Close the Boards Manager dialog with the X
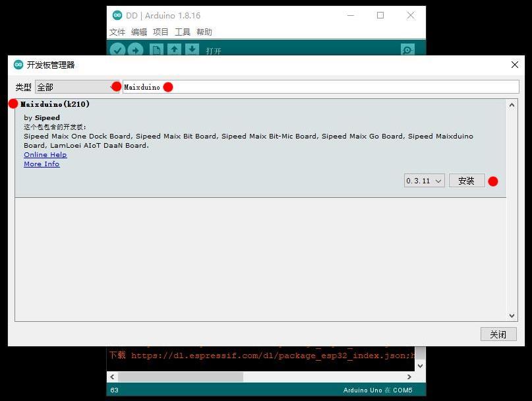Screen dimensions: 532x401 pyautogui.click(x=514, y=65)
